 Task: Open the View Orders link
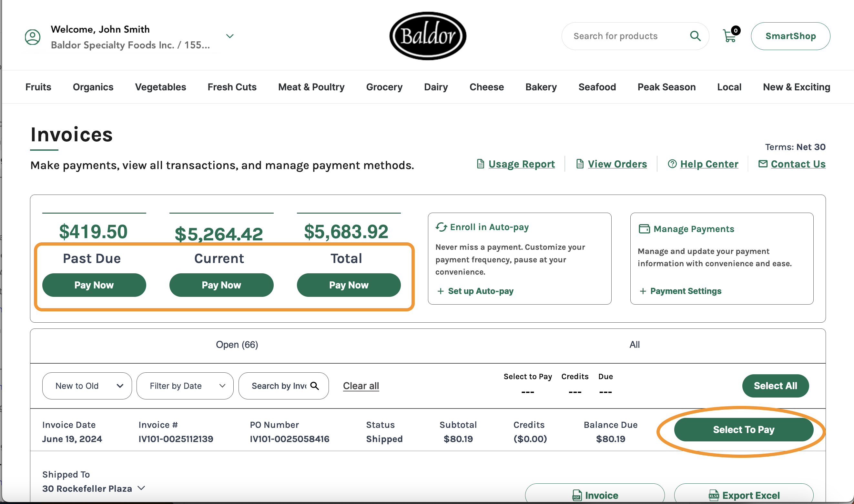click(x=617, y=164)
